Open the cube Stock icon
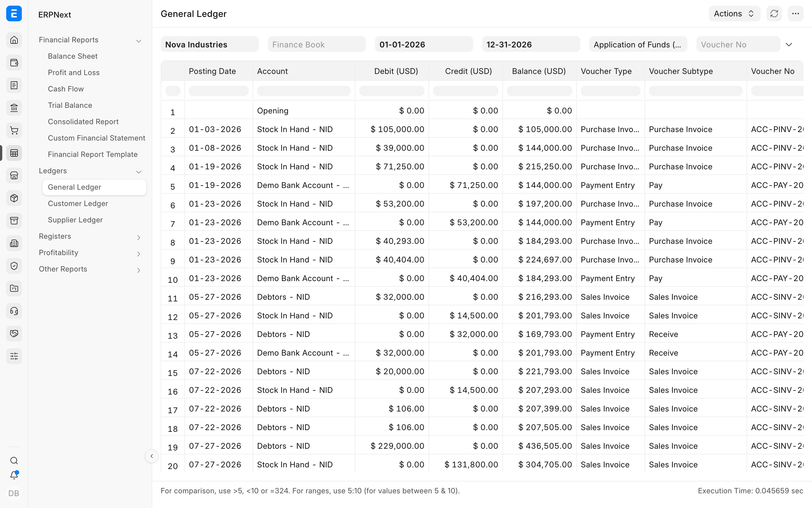This screenshot has width=812, height=508. tap(14, 198)
